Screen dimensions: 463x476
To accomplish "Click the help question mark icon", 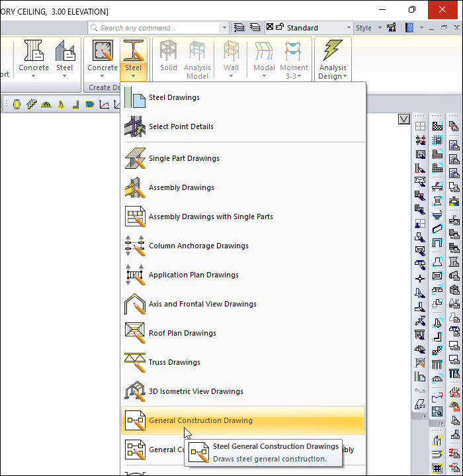I will (x=409, y=28).
